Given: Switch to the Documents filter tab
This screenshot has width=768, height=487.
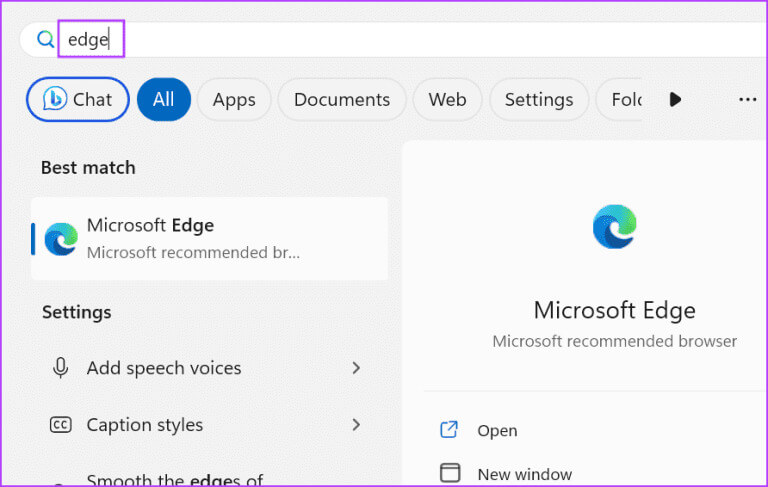Looking at the screenshot, I should tap(342, 99).
